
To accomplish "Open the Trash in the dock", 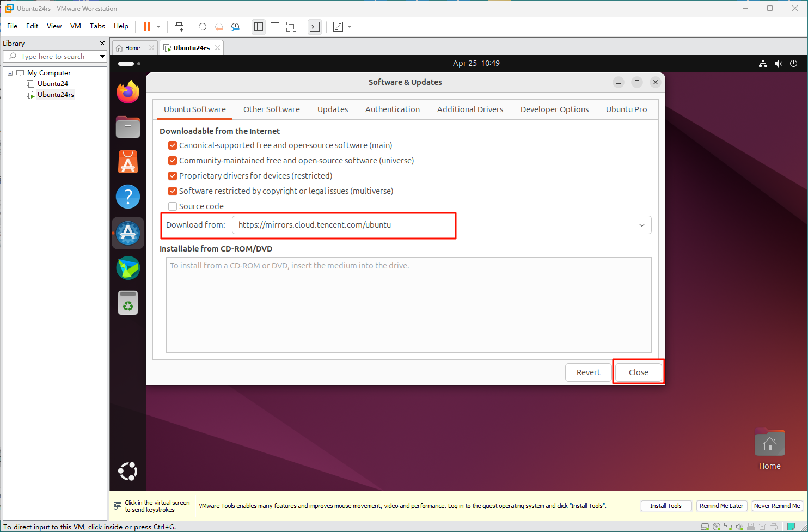I will pyautogui.click(x=128, y=303).
